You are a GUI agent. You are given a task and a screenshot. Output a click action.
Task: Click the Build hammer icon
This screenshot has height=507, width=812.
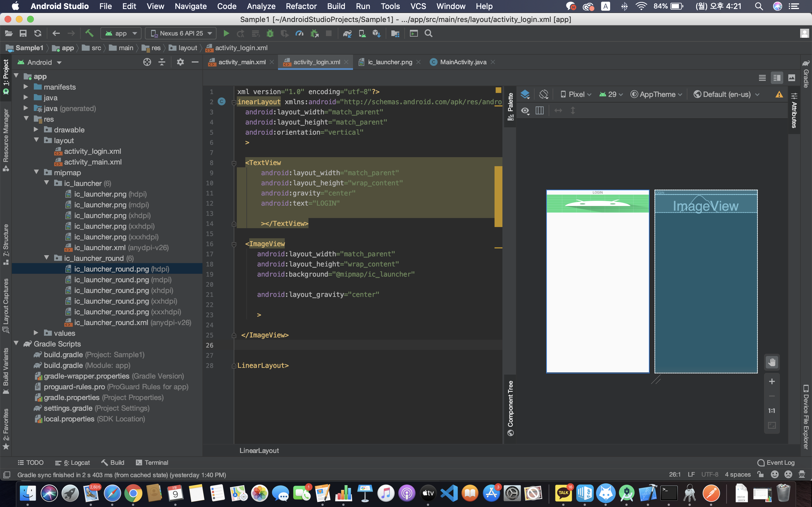click(89, 33)
